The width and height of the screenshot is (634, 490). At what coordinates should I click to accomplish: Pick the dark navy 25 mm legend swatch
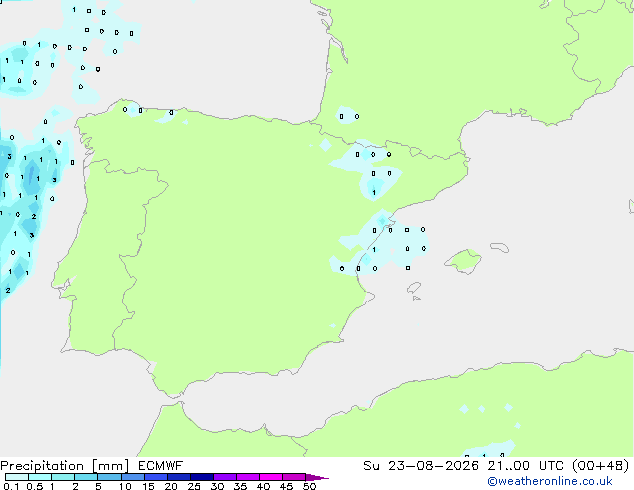202,477
